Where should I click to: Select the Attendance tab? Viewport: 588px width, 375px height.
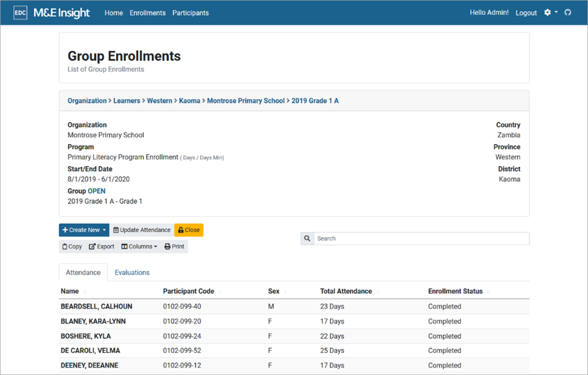[x=83, y=272]
